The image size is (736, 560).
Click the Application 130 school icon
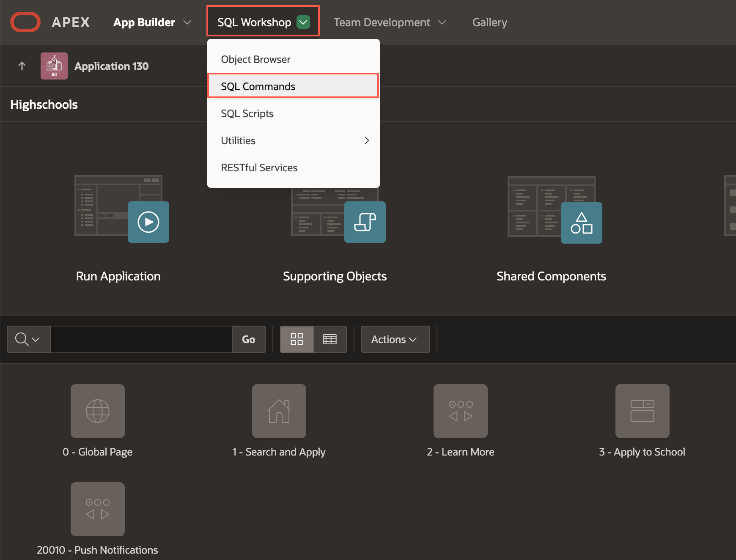point(54,66)
